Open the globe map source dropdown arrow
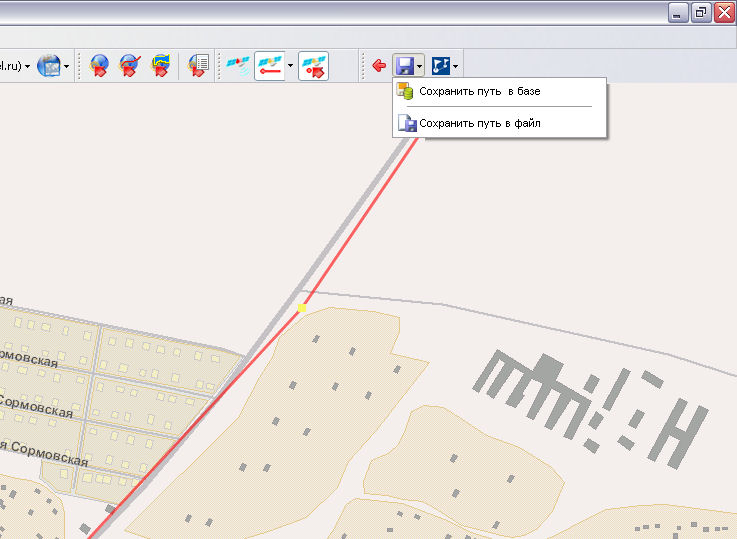The image size is (737, 539). click(66, 67)
